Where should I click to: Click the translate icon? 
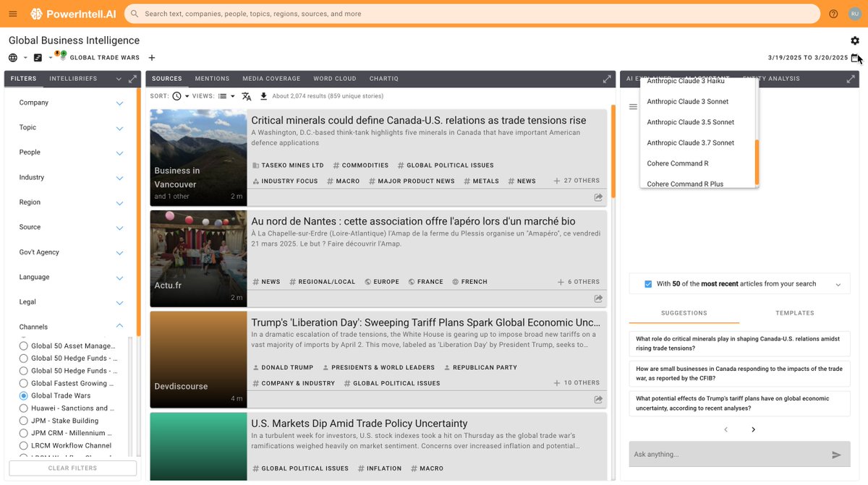[247, 96]
